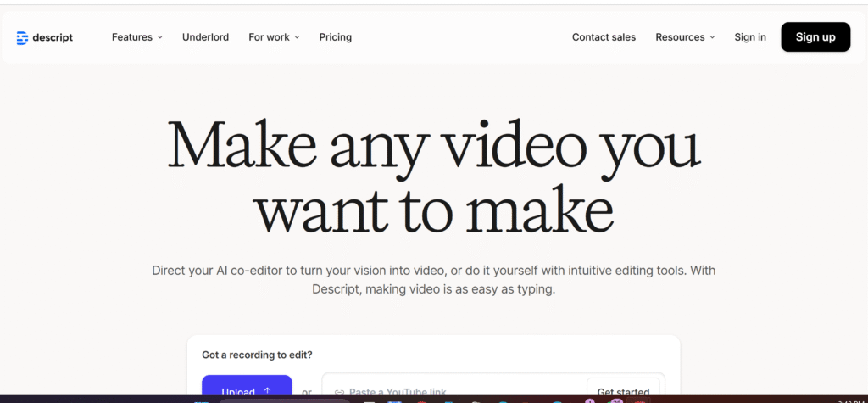The height and width of the screenshot is (403, 868).
Task: Click the AI co-editor description paragraph
Action: coord(433,279)
